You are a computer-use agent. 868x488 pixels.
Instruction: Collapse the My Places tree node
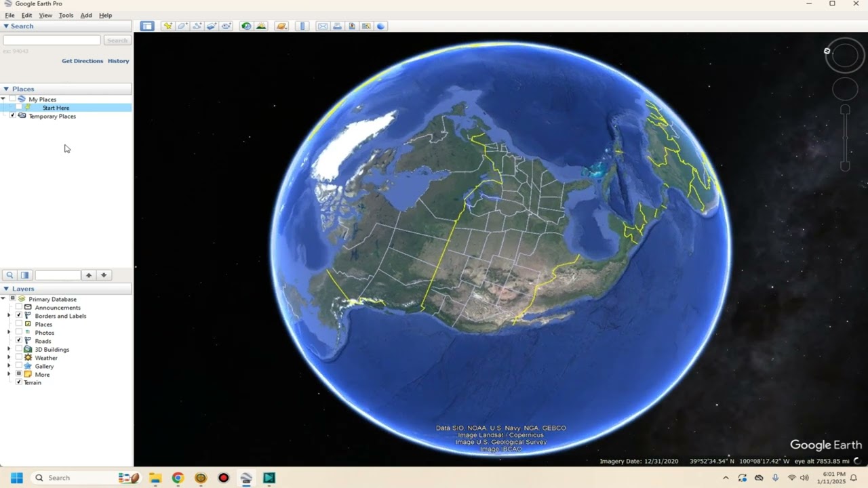[3, 99]
